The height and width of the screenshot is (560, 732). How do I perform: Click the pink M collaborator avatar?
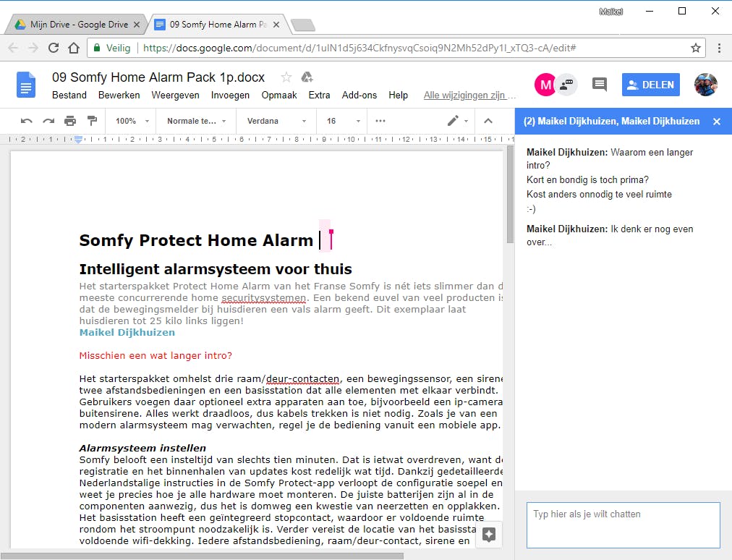click(x=545, y=85)
